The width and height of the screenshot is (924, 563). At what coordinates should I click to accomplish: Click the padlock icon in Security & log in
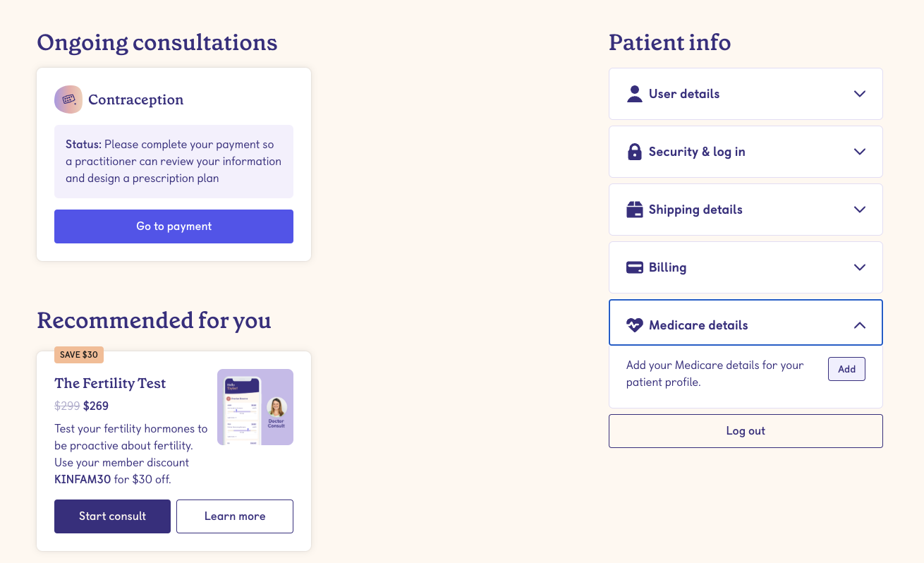tap(634, 151)
